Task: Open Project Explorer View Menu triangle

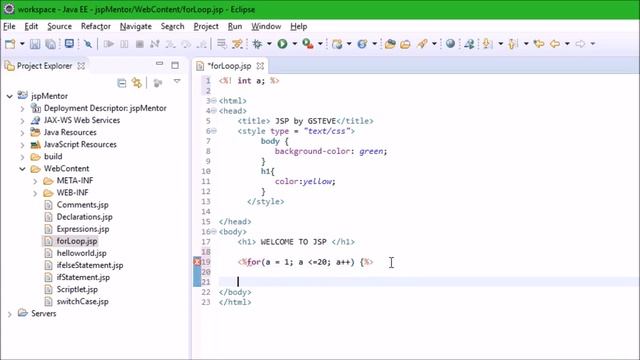Action: click(177, 81)
